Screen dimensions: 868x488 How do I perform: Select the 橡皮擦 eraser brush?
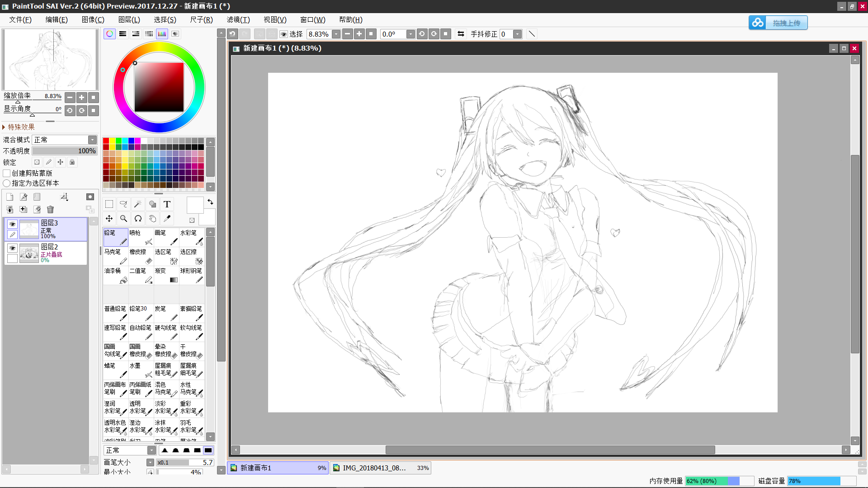tap(141, 256)
